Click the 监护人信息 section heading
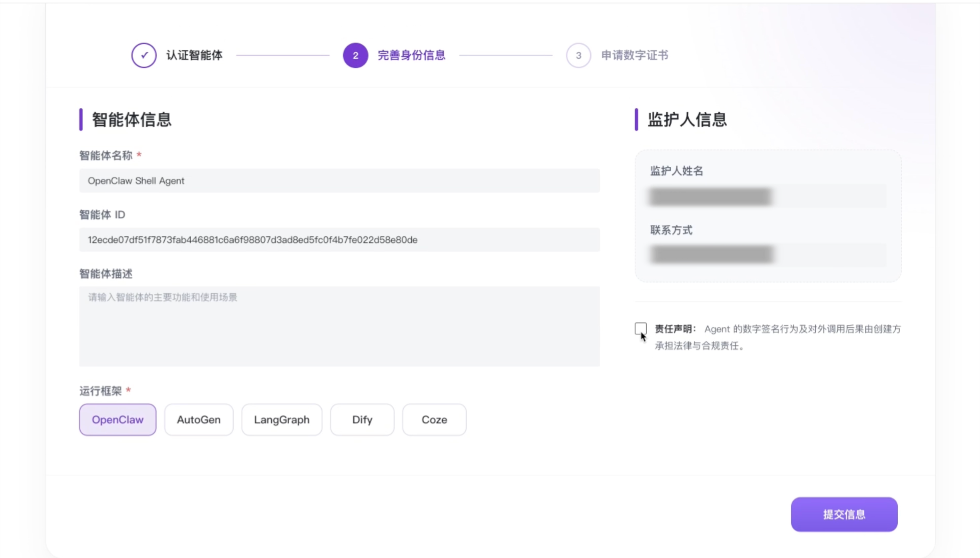Screen dimensions: 980x558 [x=687, y=119]
